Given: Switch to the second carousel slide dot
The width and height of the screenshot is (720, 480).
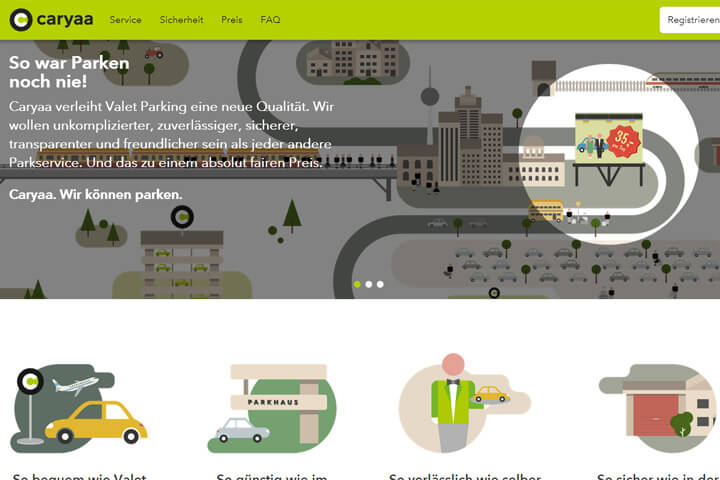Looking at the screenshot, I should click(369, 284).
